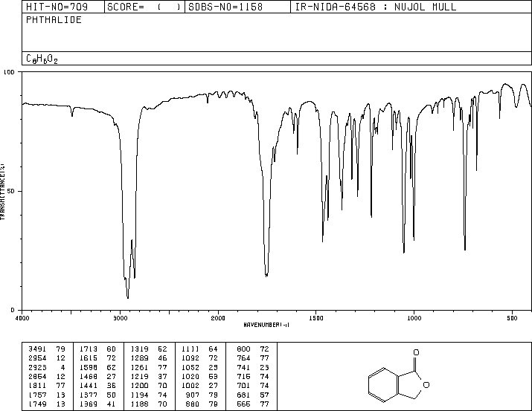
Task: Click the 1261 wavenumber in the peak table
Action: [x=139, y=367]
